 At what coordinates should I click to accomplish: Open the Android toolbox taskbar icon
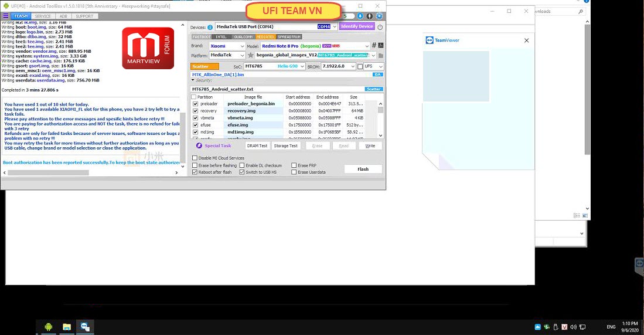click(49, 327)
